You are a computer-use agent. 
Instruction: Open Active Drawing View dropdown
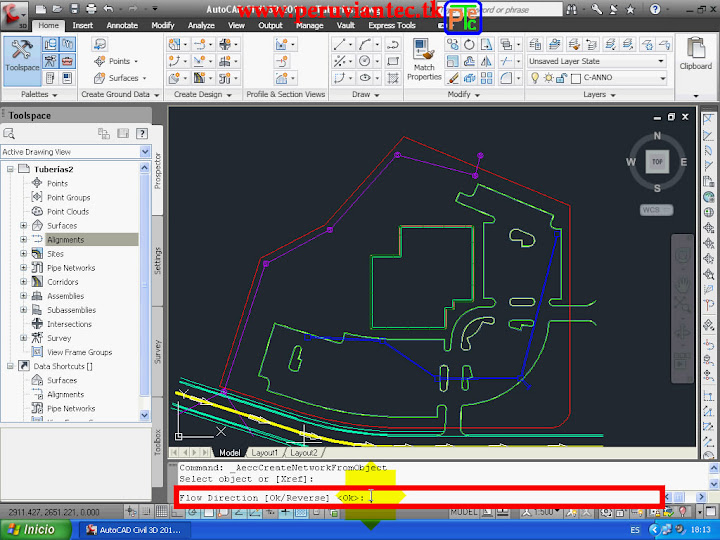coord(145,152)
